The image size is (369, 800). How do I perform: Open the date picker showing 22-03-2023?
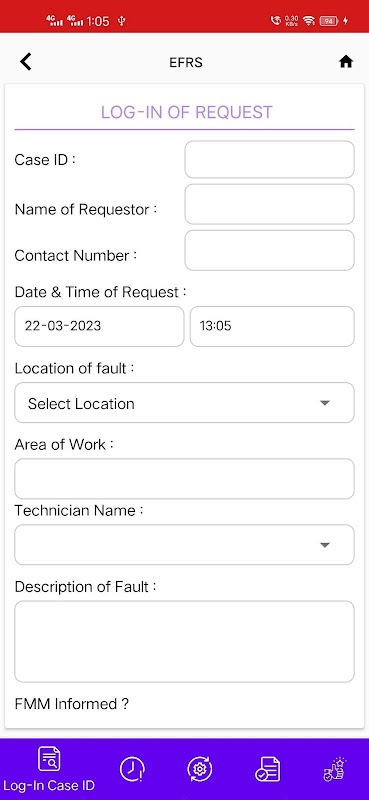point(99,326)
